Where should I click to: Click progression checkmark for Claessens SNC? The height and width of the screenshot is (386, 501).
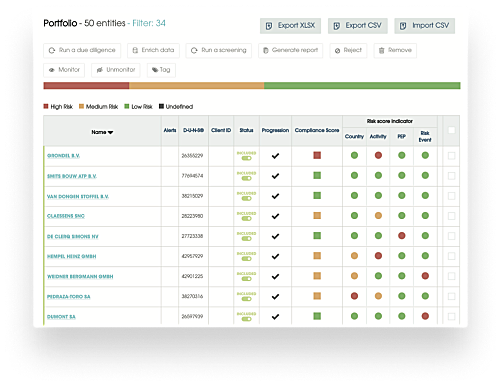click(x=275, y=216)
